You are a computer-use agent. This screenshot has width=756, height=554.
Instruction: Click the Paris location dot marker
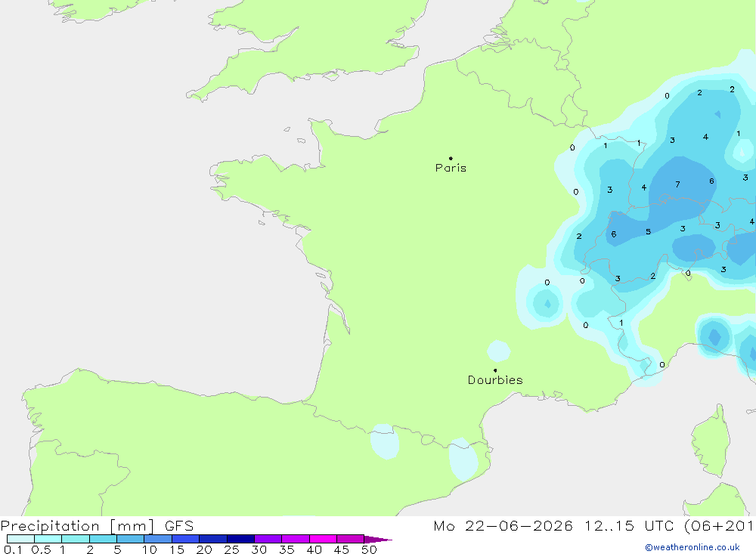click(451, 158)
